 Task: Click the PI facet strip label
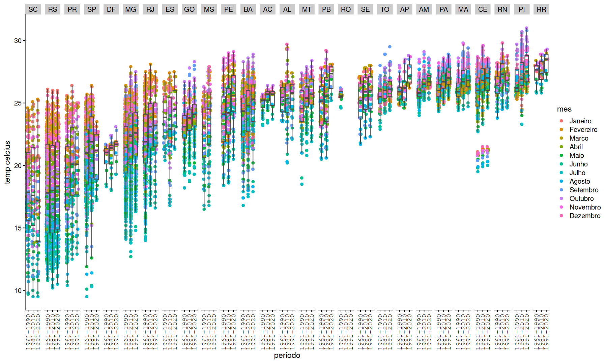coord(522,9)
